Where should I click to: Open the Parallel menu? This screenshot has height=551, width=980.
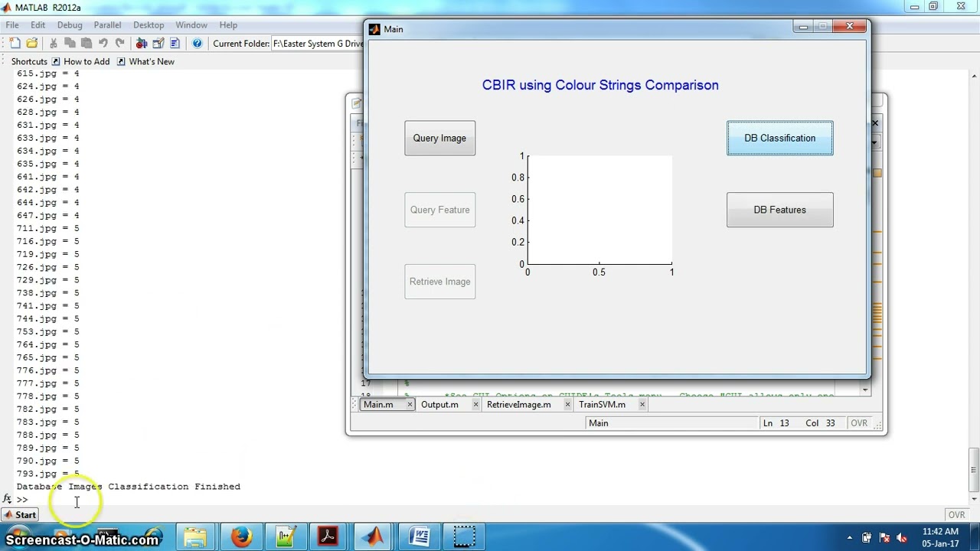(107, 24)
